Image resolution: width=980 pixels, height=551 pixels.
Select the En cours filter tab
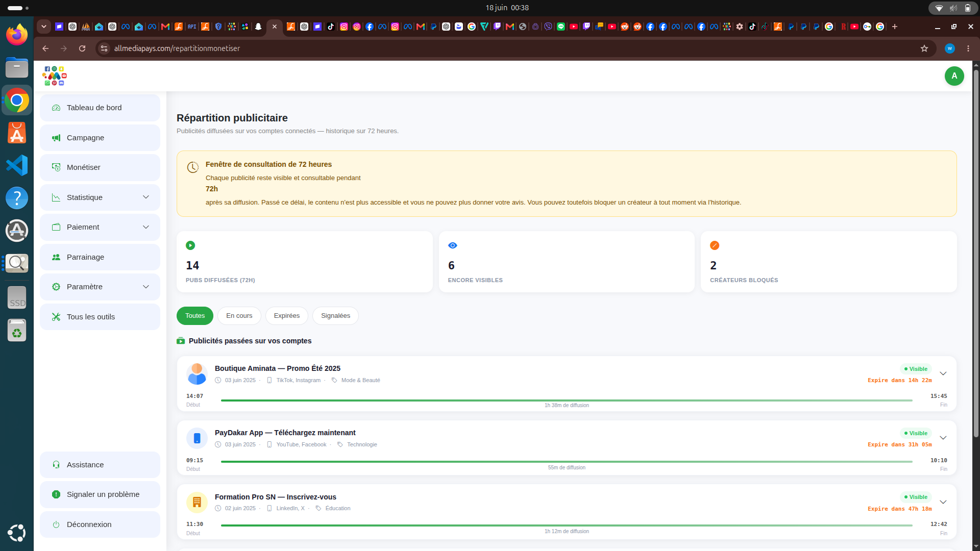coord(239,316)
